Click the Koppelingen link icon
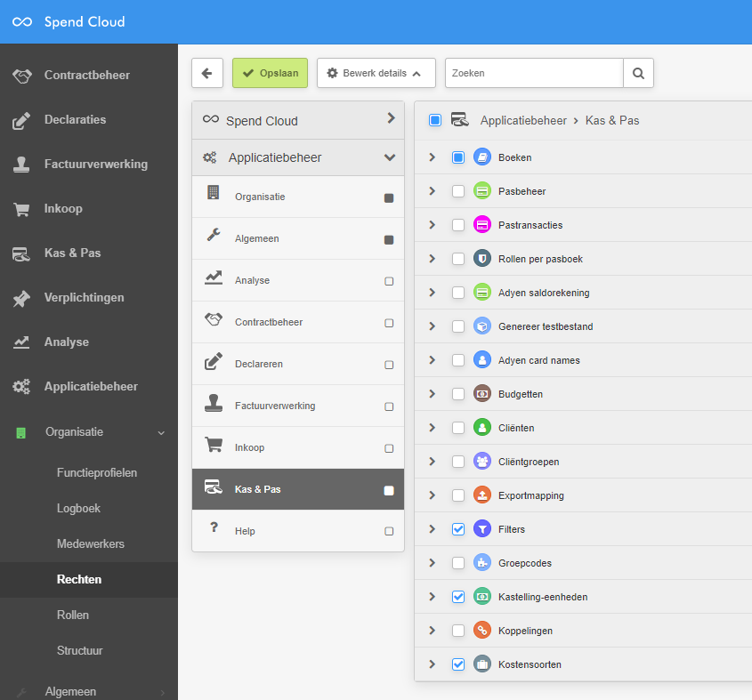Screen dimensions: 752x700 [482, 631]
